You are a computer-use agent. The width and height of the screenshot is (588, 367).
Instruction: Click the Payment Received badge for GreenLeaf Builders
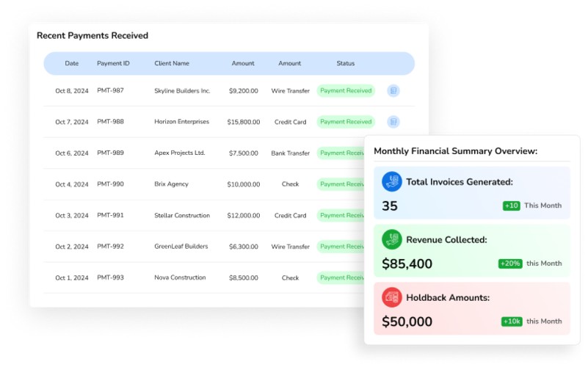[x=341, y=247]
